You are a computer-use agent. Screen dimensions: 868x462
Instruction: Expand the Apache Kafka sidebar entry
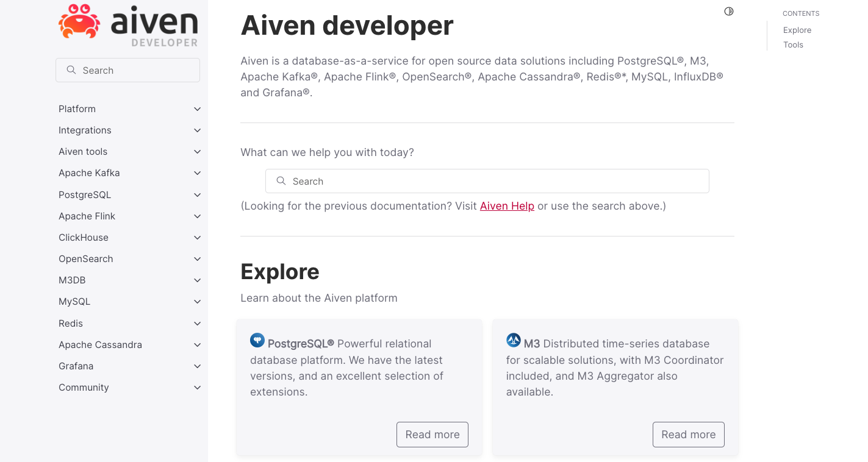pyautogui.click(x=197, y=172)
